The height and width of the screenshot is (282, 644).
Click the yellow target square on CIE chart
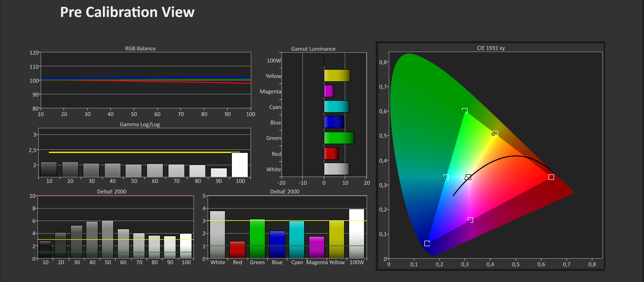click(x=495, y=134)
